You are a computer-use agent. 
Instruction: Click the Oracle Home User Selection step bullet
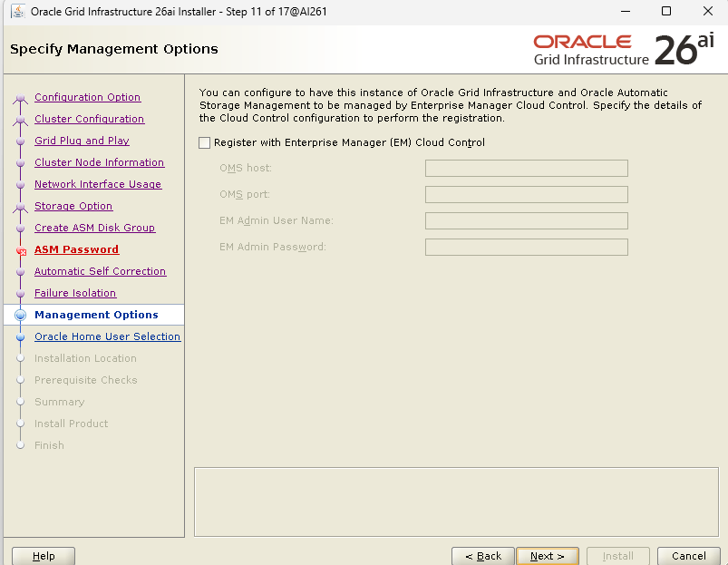tap(20, 337)
